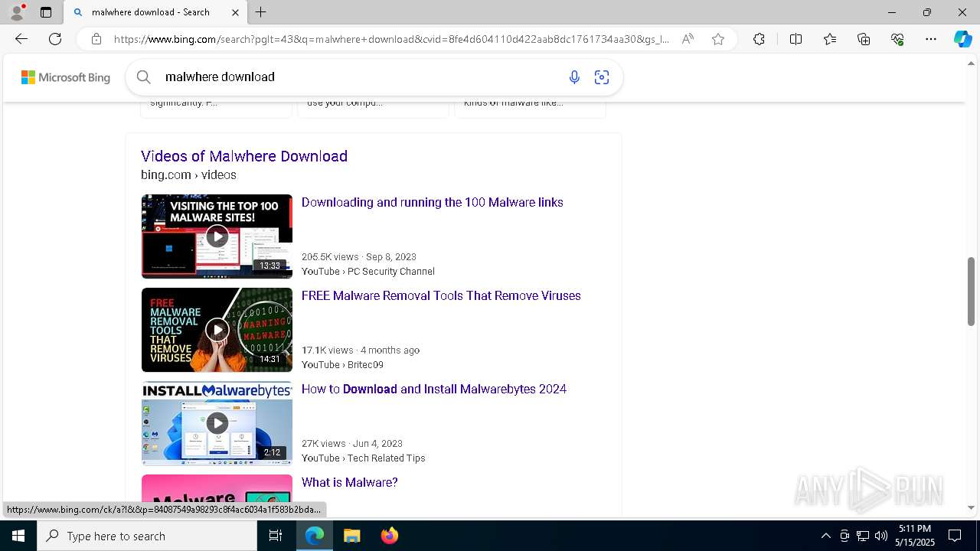Start voice search with microphone
The width and height of the screenshot is (980, 551).
click(574, 77)
